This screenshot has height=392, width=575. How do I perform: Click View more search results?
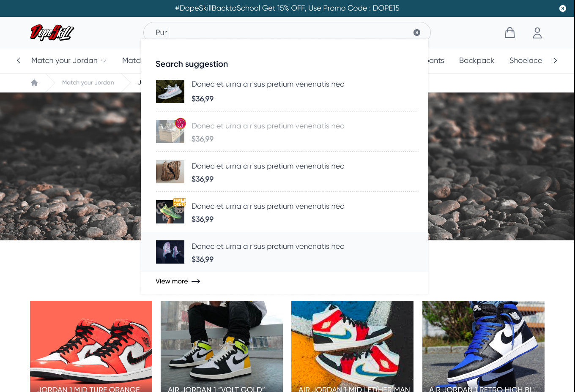tap(172, 281)
